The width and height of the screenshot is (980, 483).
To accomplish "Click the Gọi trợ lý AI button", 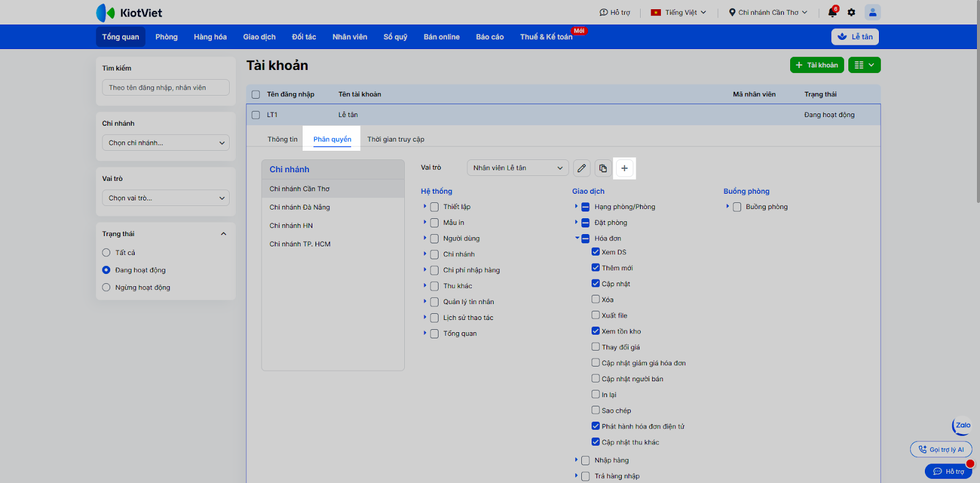I will point(941,449).
